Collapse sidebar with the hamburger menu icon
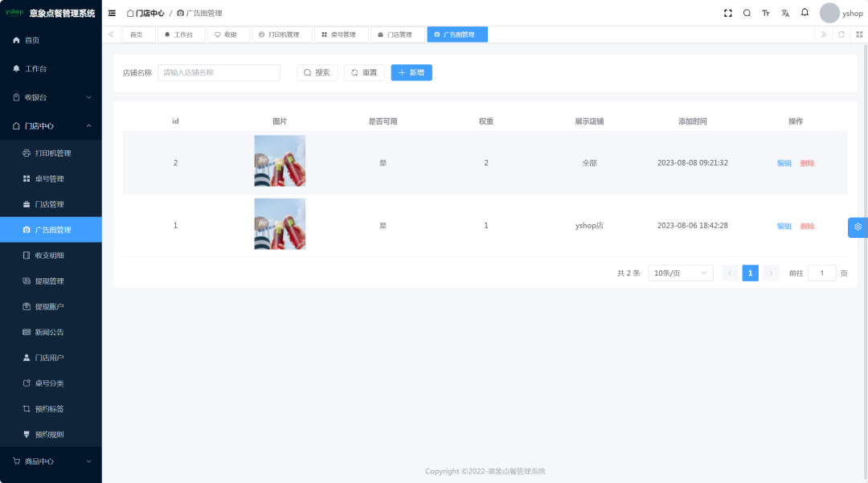The image size is (868, 483). tap(112, 14)
